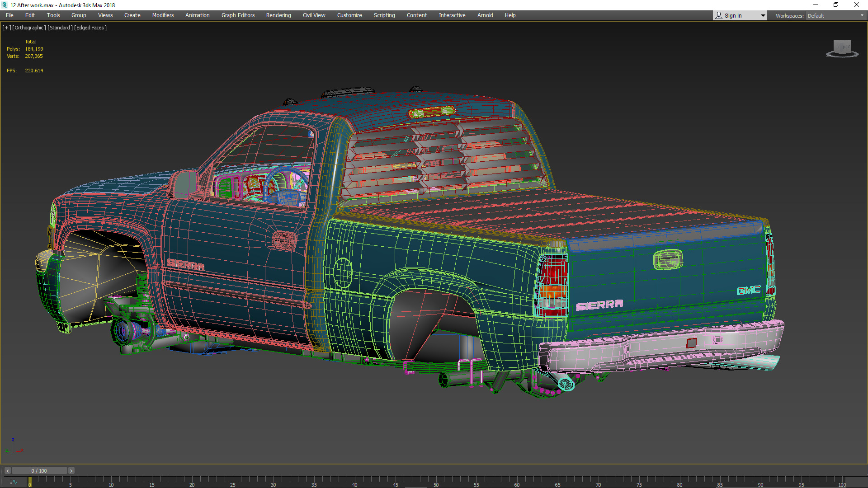Click the Sign In button
Image resolution: width=868 pixels, height=488 pixels.
coord(733,15)
